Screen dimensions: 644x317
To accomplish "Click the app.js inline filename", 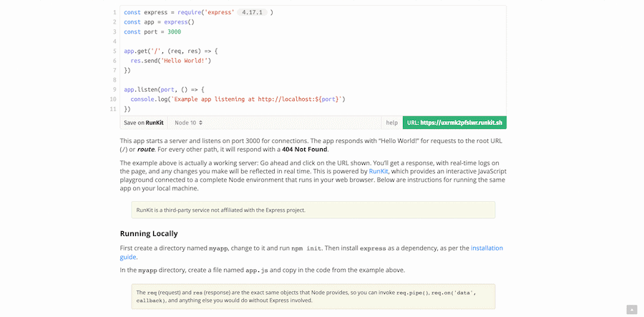I will pos(257,270).
